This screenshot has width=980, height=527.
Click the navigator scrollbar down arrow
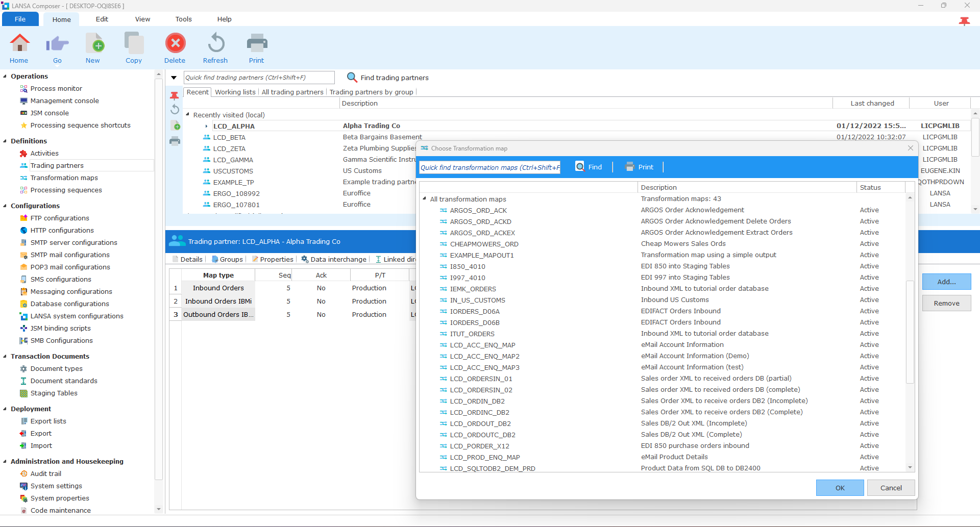click(x=158, y=509)
